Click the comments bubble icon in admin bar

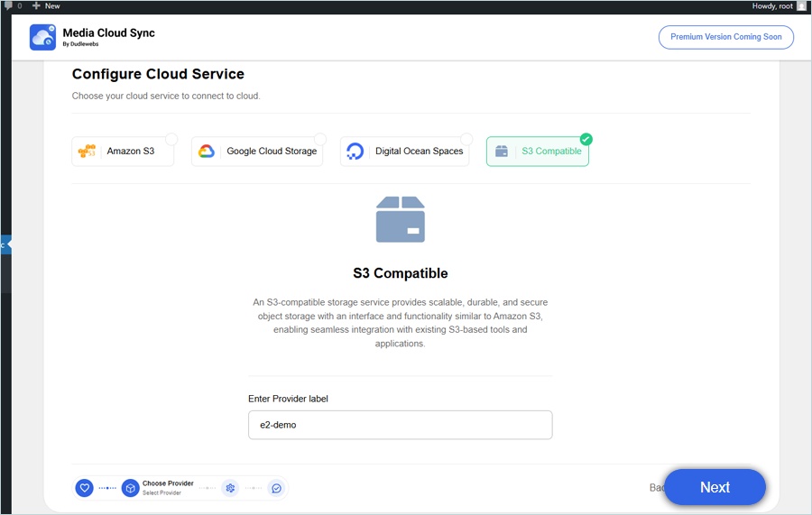[8, 5]
